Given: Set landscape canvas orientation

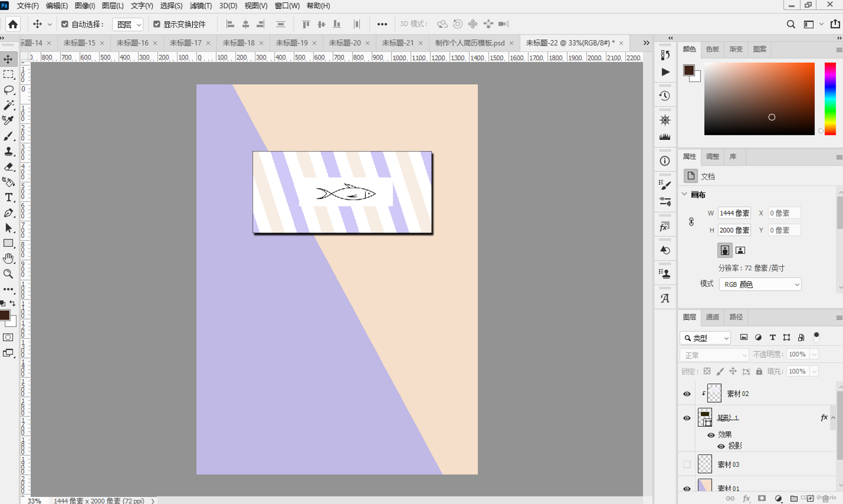Looking at the screenshot, I should pos(740,250).
